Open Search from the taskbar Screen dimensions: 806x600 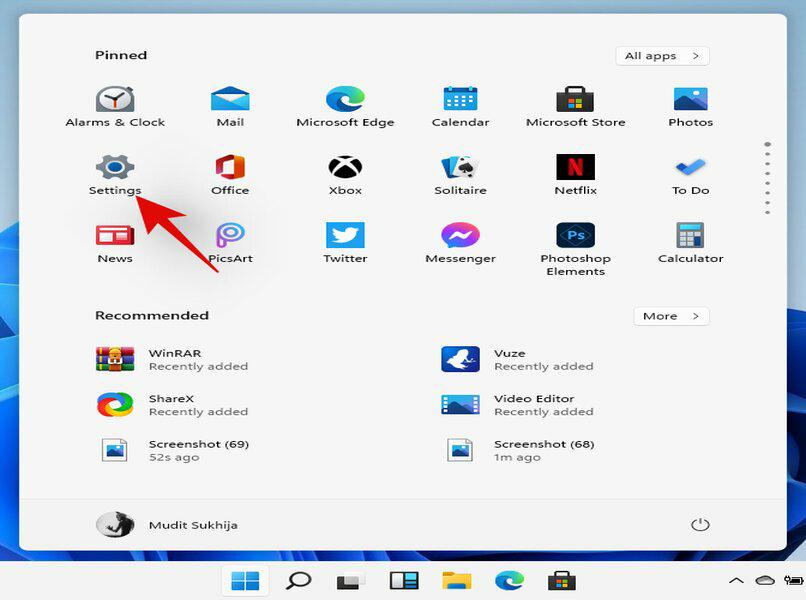click(x=297, y=580)
